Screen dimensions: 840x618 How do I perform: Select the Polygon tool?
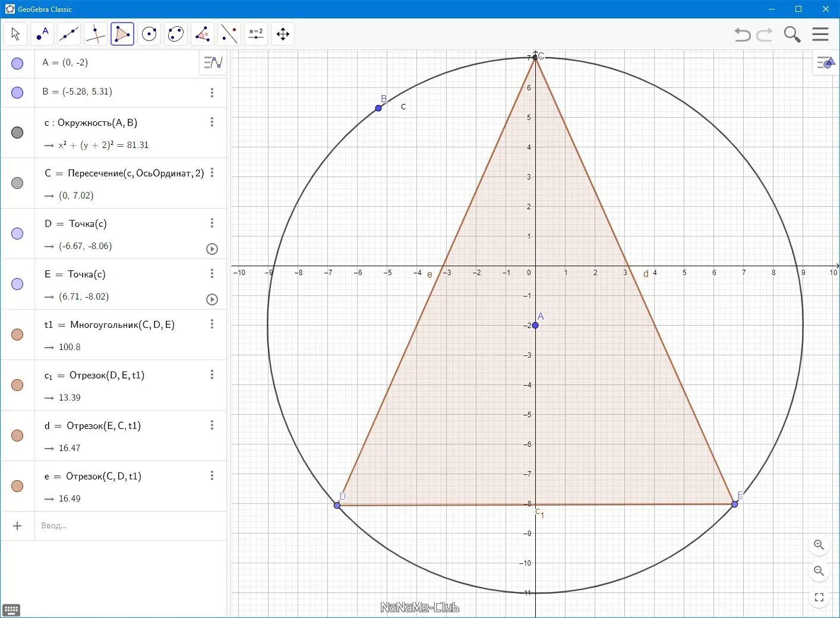pyautogui.click(x=122, y=34)
